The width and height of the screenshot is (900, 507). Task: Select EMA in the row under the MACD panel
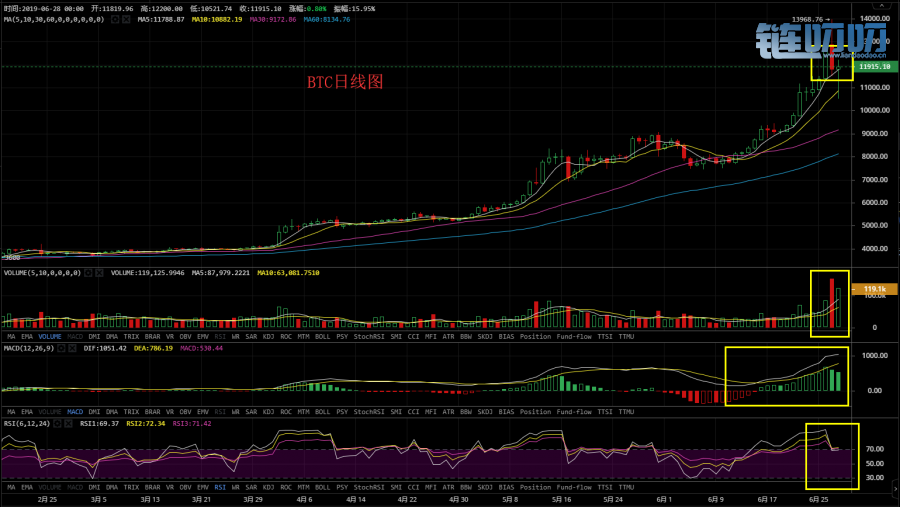pos(29,412)
